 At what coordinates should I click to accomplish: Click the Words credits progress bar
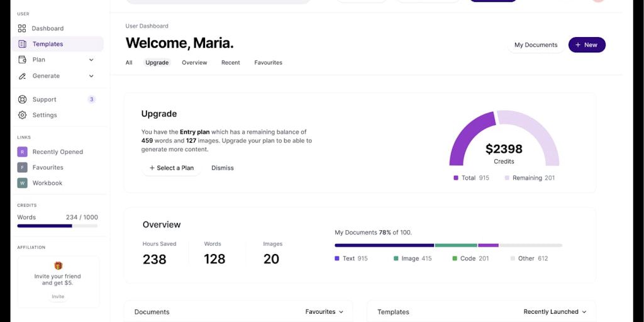57,225
